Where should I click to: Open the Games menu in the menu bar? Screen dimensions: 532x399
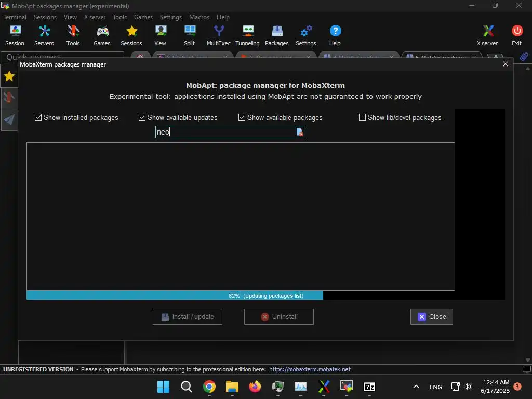143,17
